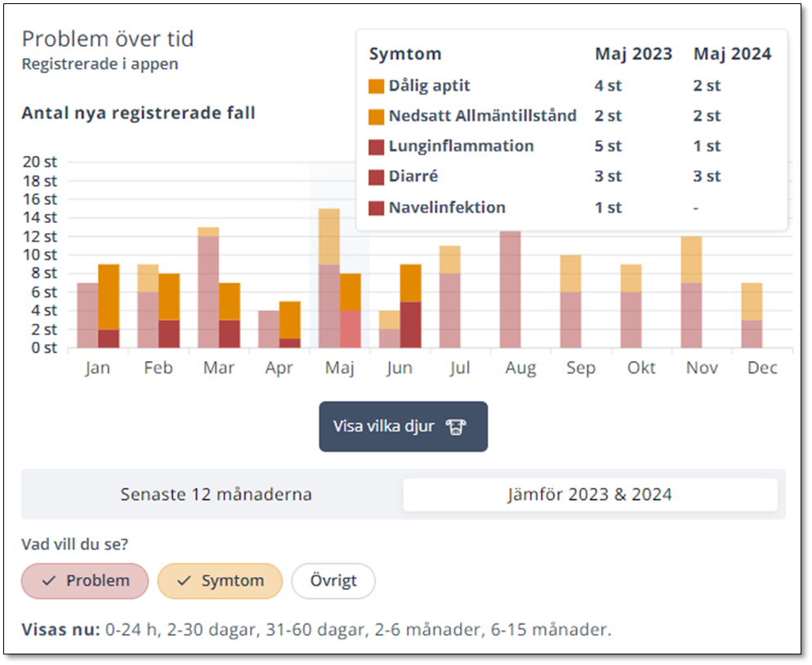The height and width of the screenshot is (665, 812).
Task: Toggle the Symtom filter chip
Action: [x=220, y=581]
